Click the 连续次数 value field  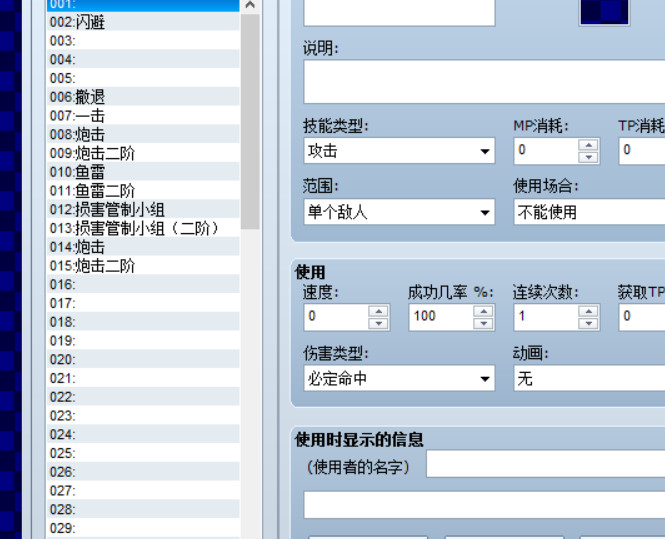pyautogui.click(x=546, y=317)
